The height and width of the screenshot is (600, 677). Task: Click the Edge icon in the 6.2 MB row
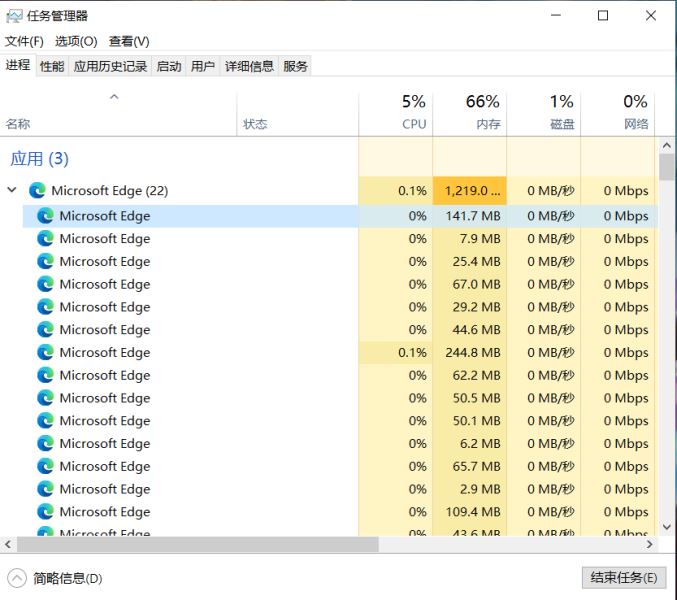point(45,443)
